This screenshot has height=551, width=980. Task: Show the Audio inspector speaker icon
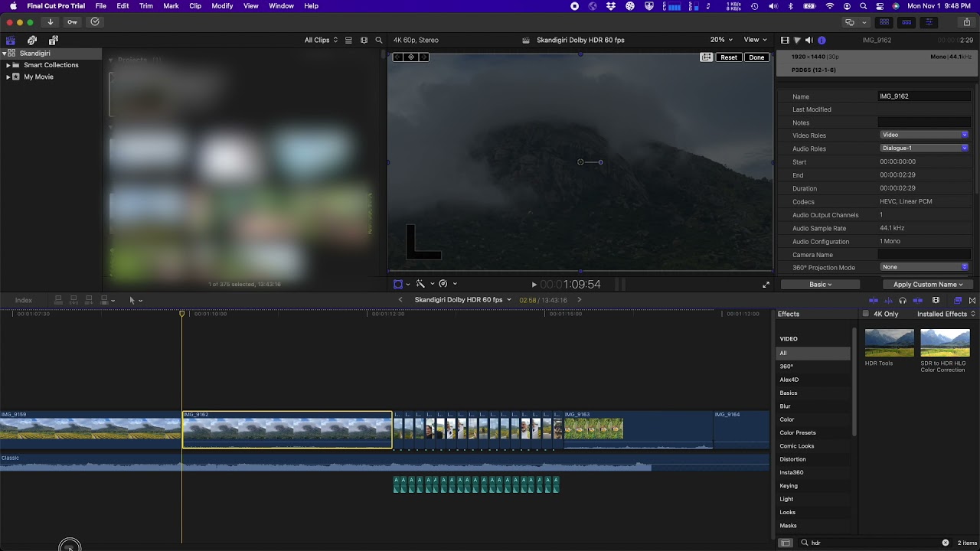pyautogui.click(x=809, y=40)
